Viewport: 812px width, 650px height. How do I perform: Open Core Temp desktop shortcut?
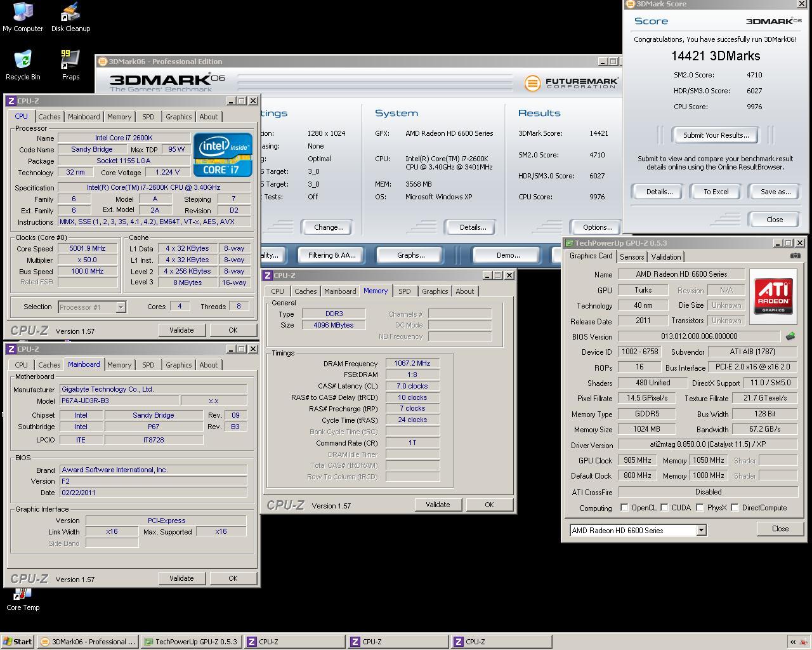pyautogui.click(x=23, y=599)
